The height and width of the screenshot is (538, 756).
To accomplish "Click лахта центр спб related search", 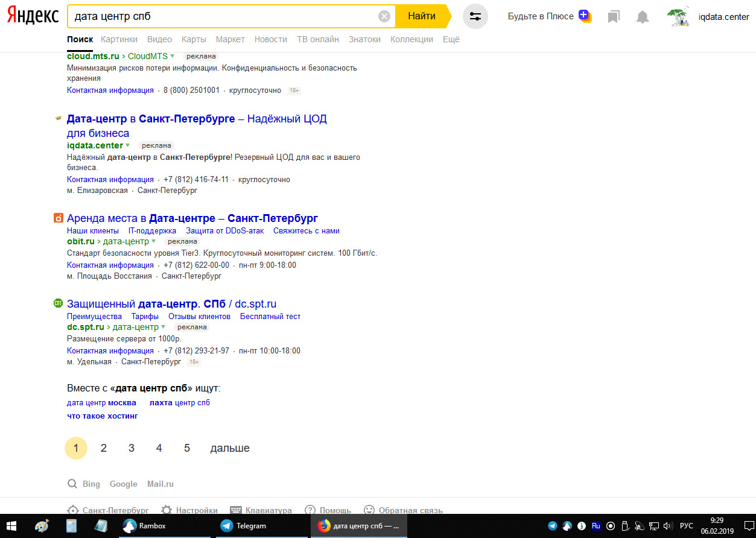I will 180,402.
